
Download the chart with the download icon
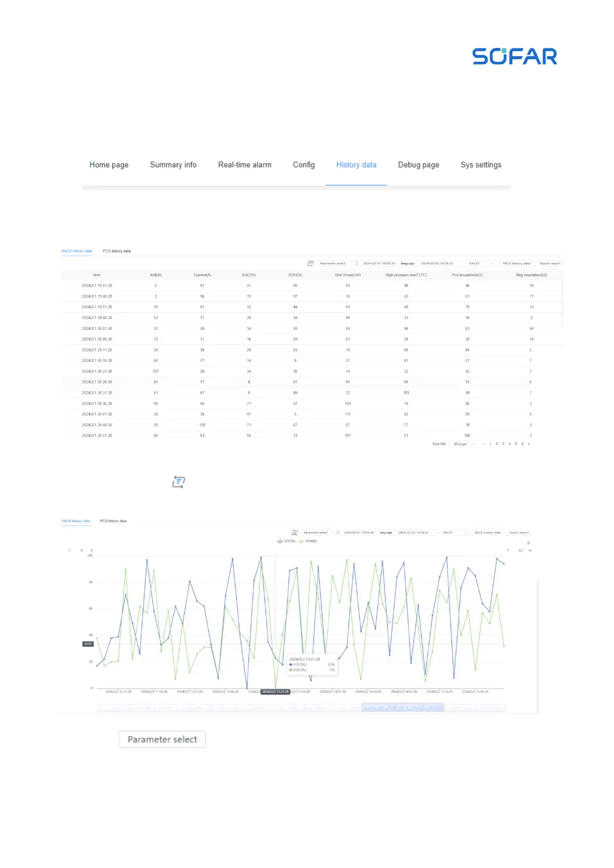[528, 542]
